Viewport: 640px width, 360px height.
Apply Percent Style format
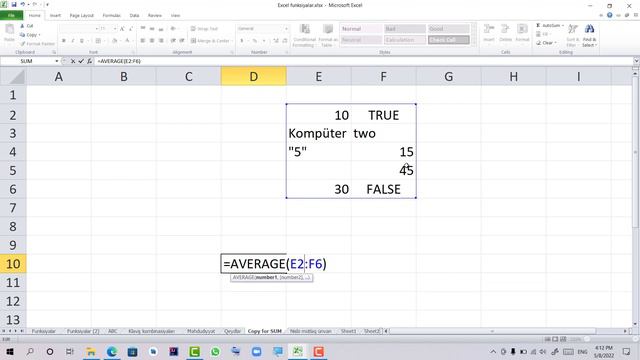254,41
